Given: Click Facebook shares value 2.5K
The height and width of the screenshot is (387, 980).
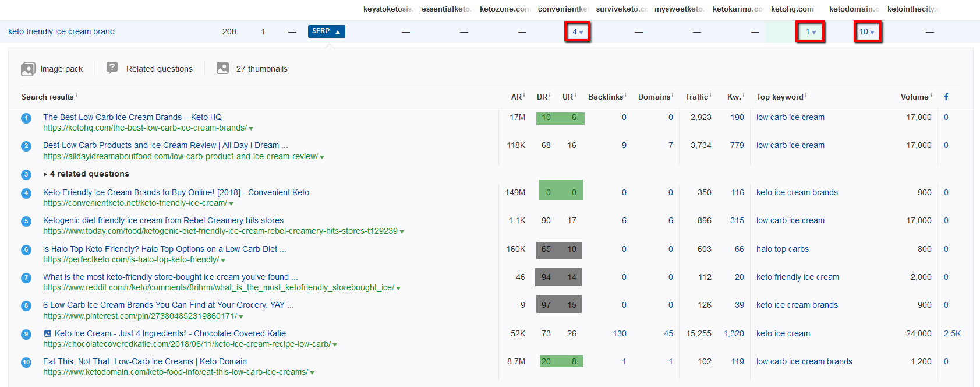Looking at the screenshot, I should (952, 333).
